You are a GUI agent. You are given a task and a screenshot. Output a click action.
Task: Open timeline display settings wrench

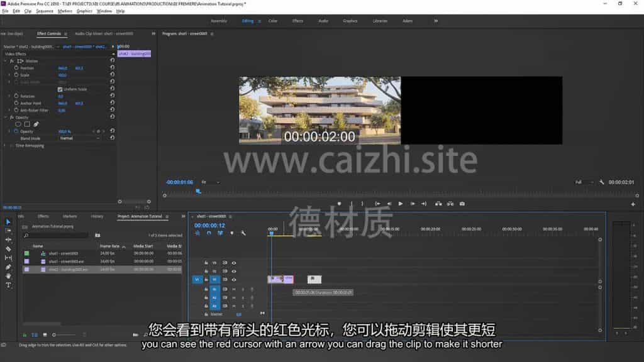(243, 233)
